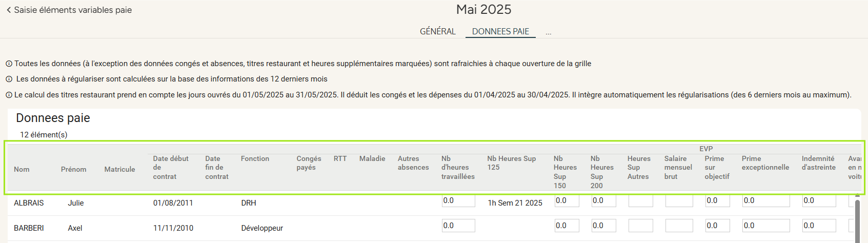Viewport: 868px width, 243px height.
Task: Edit Prime exceptionnelle for ALBRAIS
Action: pos(766,200)
